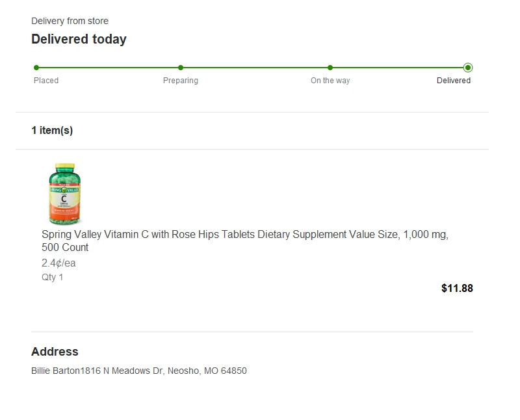Select the Billie Barton delivery address line
Image resolution: width=520 pixels, height=420 pixels.
(139, 371)
